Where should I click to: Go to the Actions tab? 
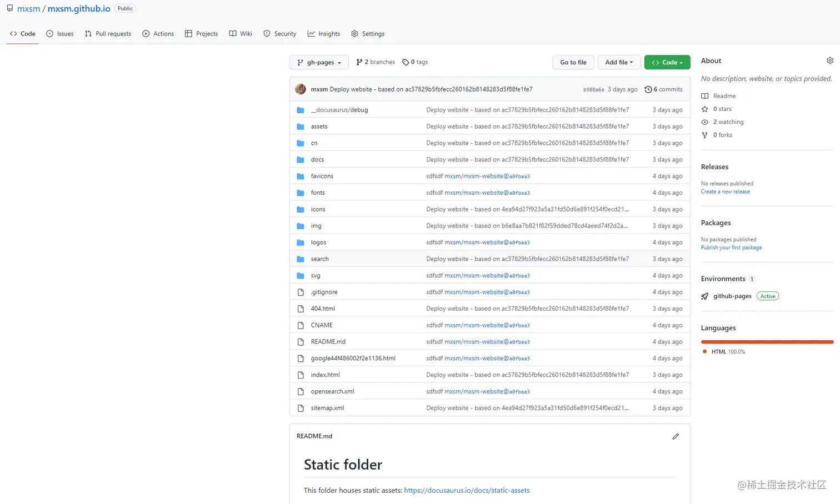(158, 34)
